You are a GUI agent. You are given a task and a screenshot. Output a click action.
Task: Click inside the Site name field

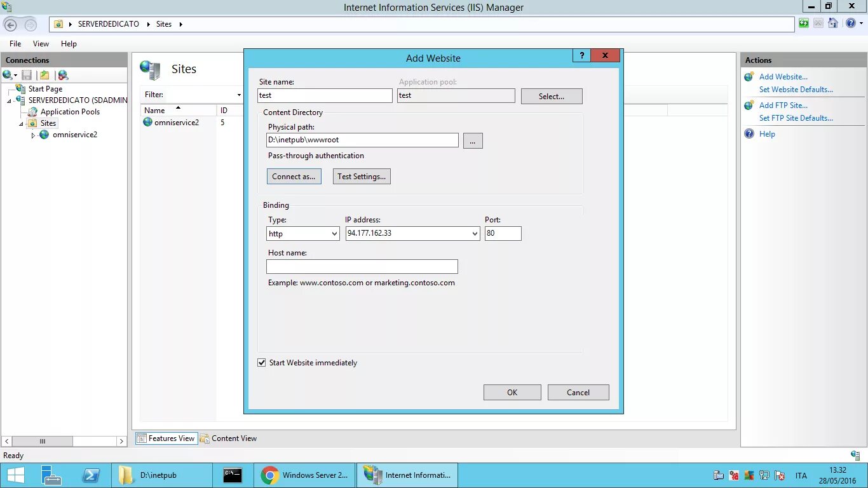[325, 95]
